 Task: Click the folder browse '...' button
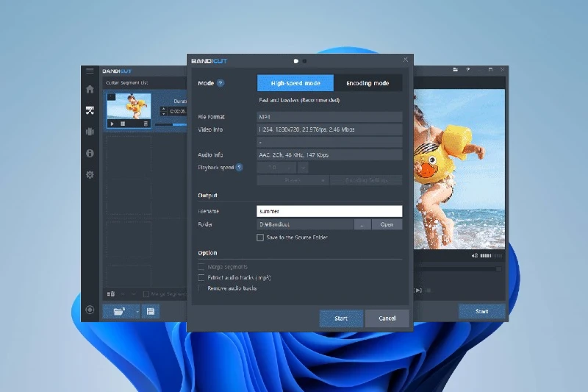pyautogui.click(x=362, y=225)
